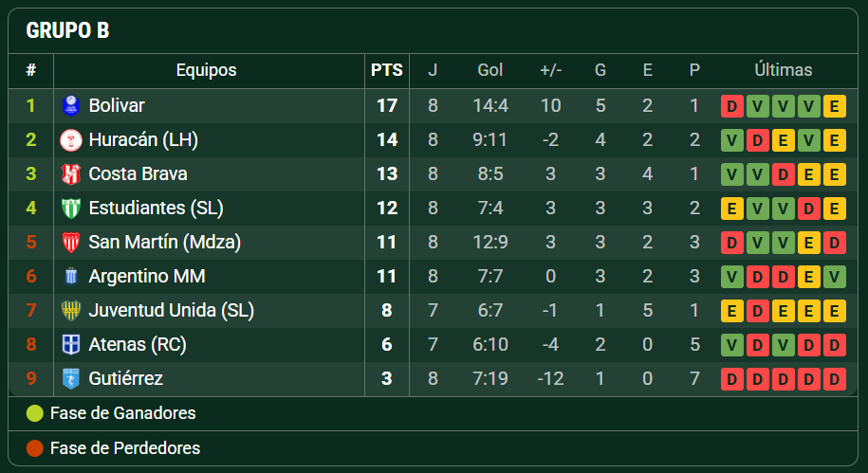Click the San Martín (Mdza) red crest

[x=71, y=243]
